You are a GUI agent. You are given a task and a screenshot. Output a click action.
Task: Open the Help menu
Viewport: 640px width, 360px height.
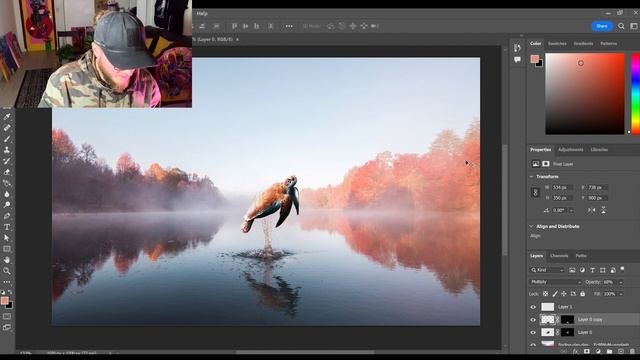coord(202,13)
